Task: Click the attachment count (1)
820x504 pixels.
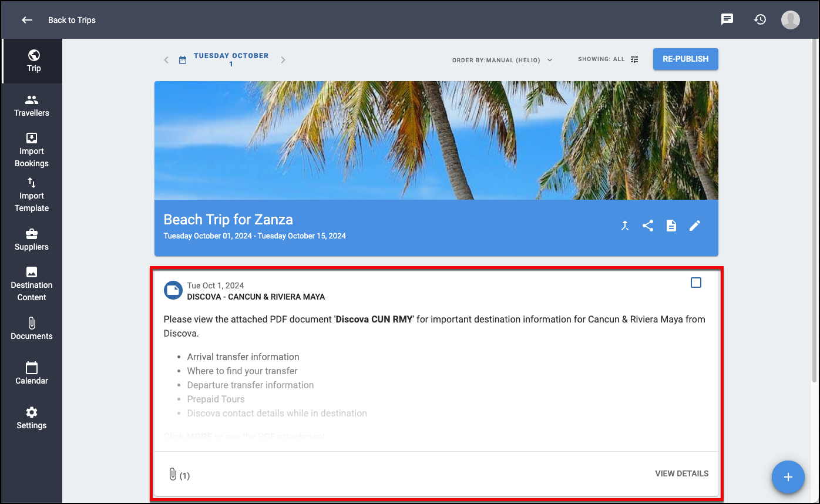Action: coord(184,476)
